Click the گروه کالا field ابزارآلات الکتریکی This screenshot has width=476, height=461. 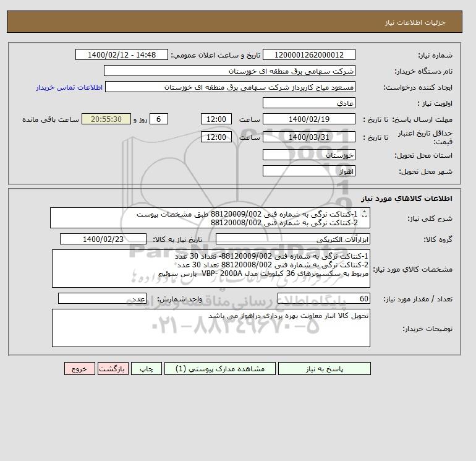[x=292, y=239]
